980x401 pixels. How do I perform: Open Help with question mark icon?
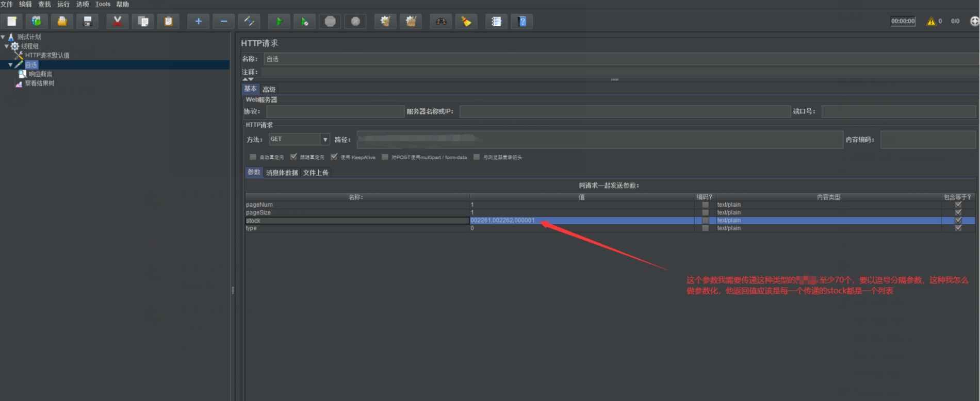pos(522,22)
